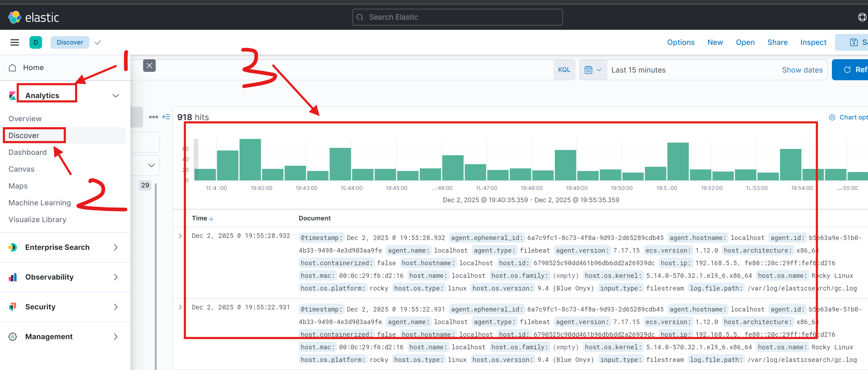Collapse the histogram using the arrow-lines icon
Screen dimensions: 868x370
pos(166,117)
